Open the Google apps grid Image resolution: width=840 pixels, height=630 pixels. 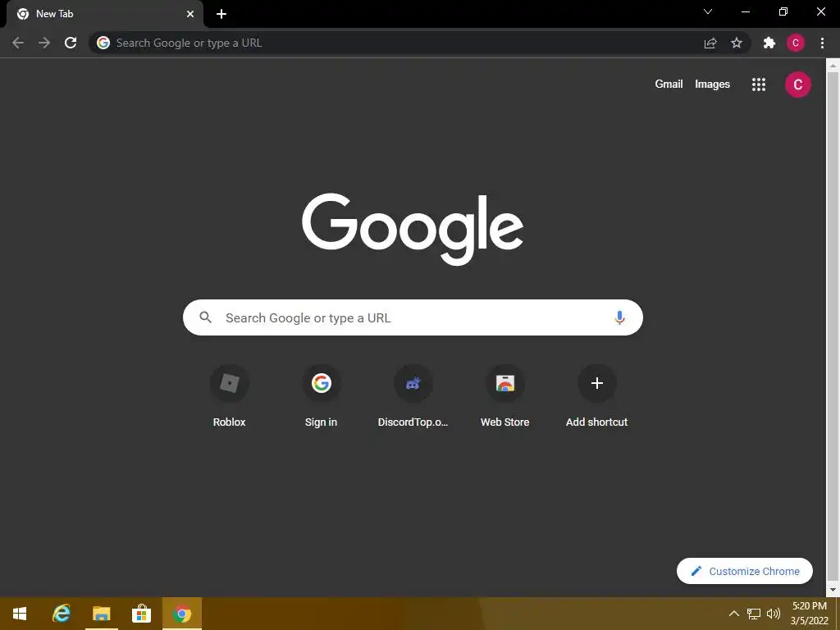759,84
